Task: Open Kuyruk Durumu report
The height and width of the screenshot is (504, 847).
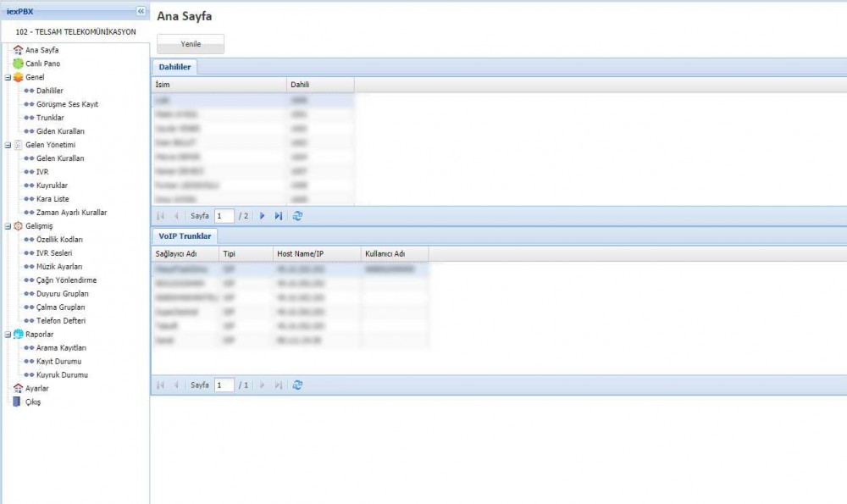Action: tap(62, 374)
